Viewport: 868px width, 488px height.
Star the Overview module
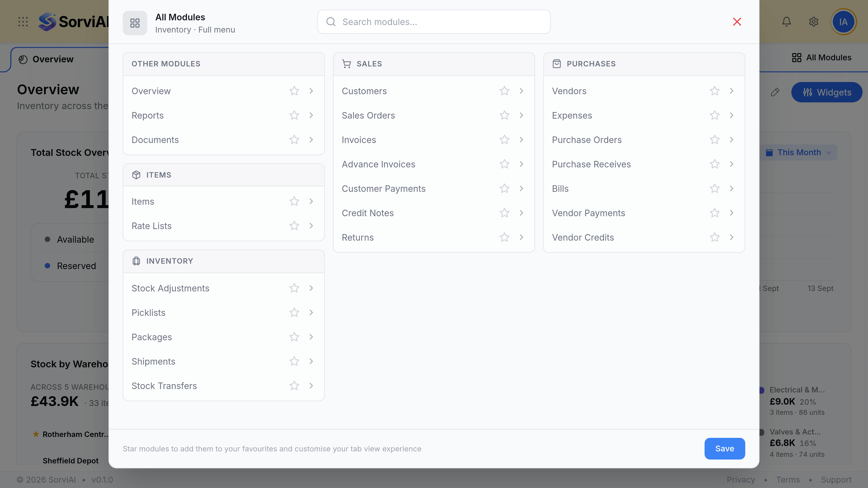click(294, 91)
